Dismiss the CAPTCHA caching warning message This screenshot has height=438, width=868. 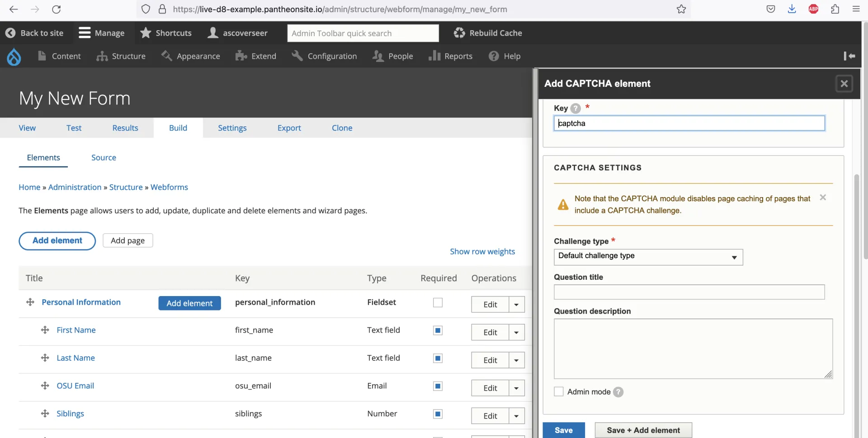click(x=823, y=198)
